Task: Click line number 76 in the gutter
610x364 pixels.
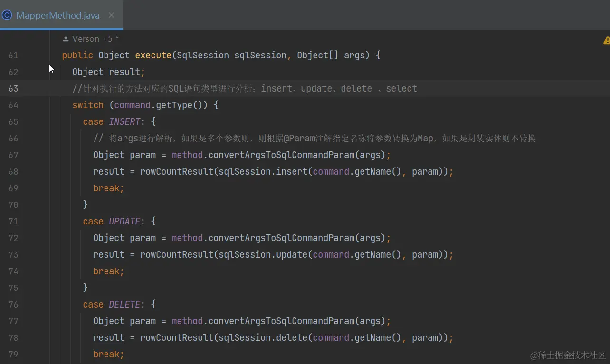Action: click(x=13, y=305)
